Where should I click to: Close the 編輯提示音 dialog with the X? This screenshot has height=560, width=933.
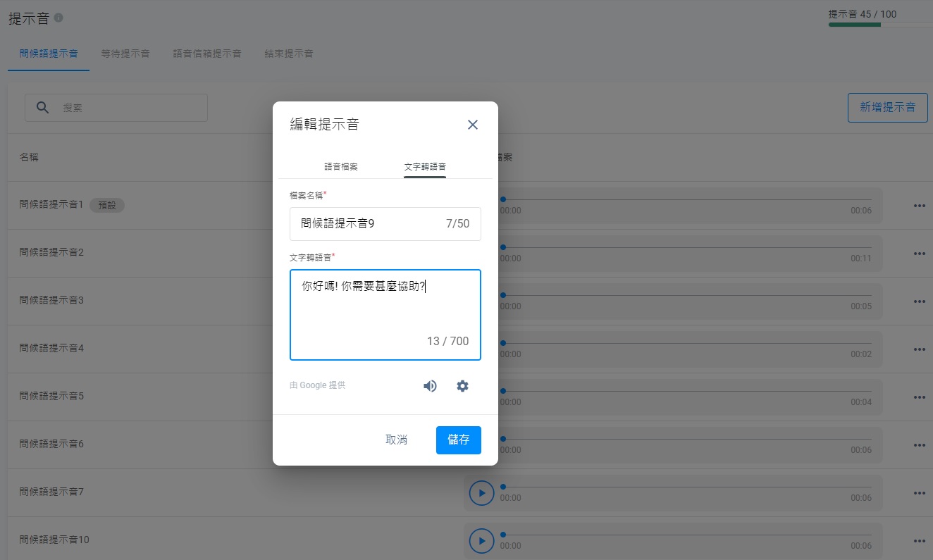pyautogui.click(x=472, y=124)
